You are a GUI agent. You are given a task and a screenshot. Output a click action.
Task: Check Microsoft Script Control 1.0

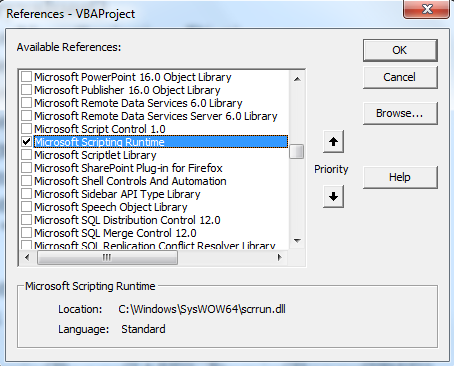point(27,129)
